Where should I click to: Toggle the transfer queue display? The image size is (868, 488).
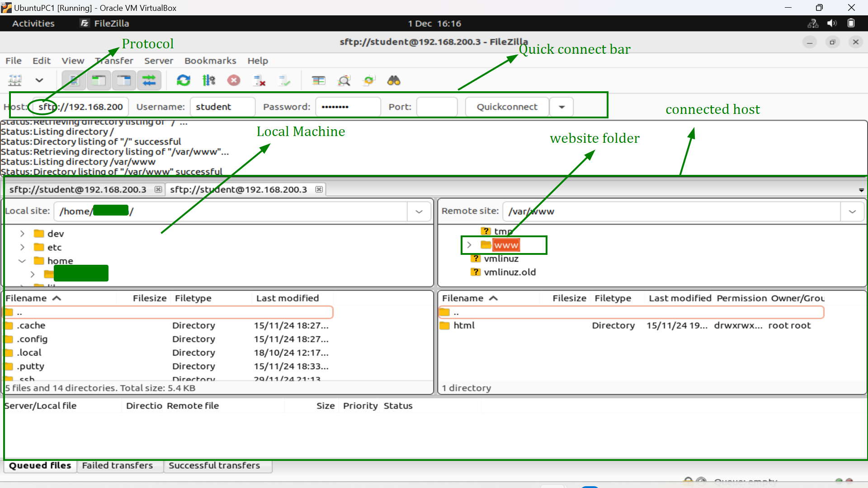click(x=149, y=80)
